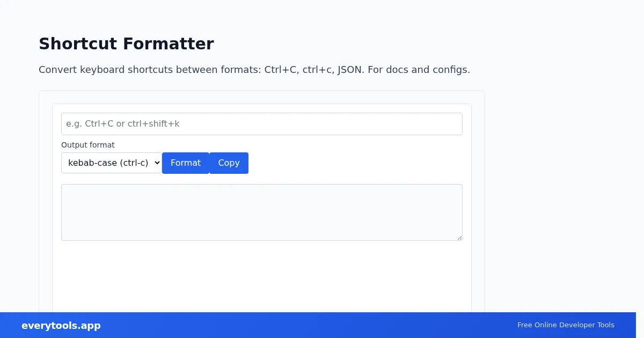Click the blue Copy button
Screen dimensions: 644x338
pyautogui.click(x=229, y=163)
